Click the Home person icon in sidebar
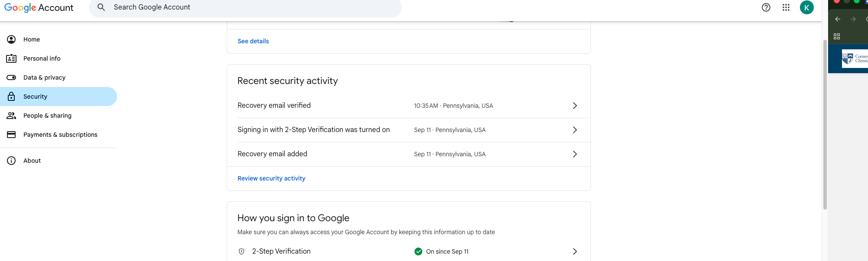 (x=12, y=39)
